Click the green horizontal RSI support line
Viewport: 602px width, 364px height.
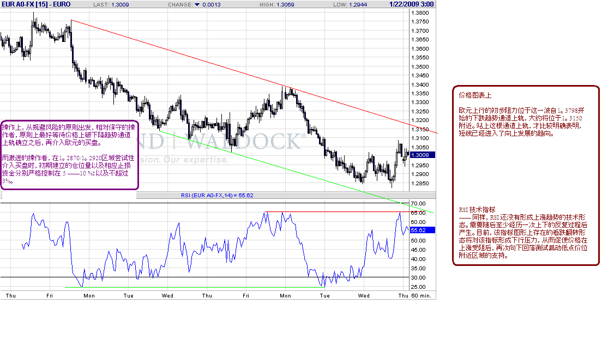point(195,287)
